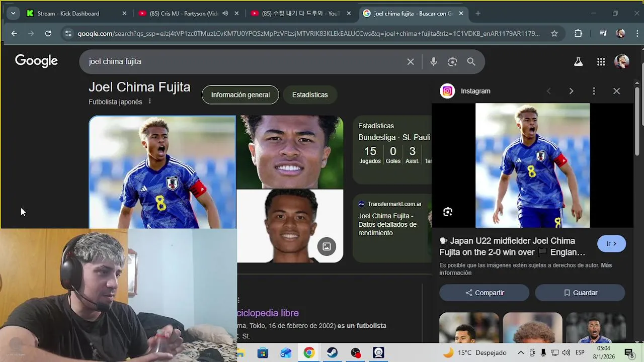The image size is (644, 362).
Task: Submit search with magnifying glass icon
Action: click(x=471, y=61)
